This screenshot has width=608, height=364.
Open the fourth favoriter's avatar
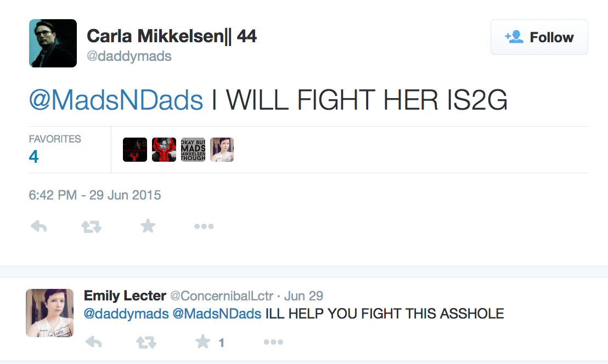222,150
